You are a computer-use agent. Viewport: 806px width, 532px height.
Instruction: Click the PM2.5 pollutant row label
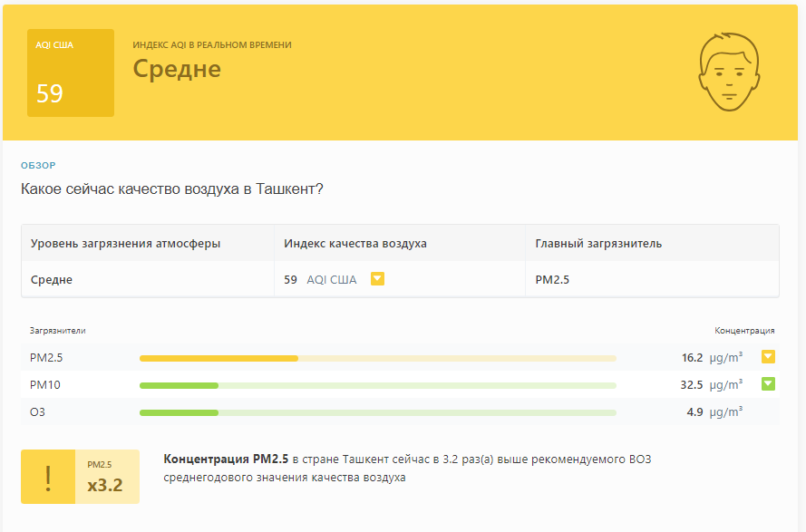pos(46,358)
